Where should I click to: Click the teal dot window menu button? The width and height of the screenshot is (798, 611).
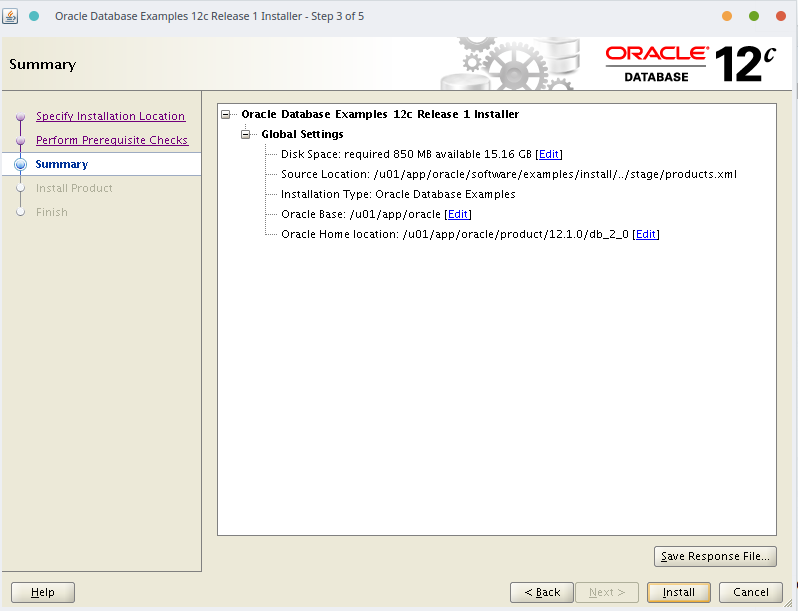[x=34, y=16]
